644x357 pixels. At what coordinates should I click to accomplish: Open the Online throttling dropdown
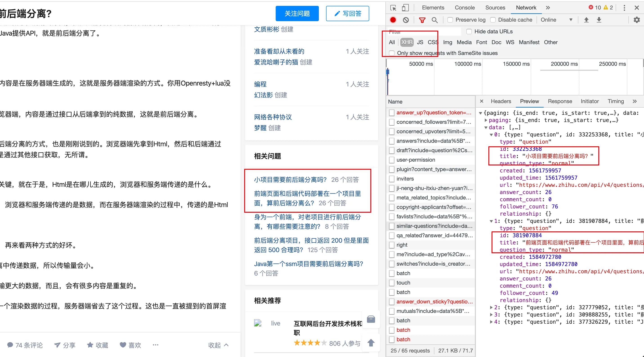point(556,20)
